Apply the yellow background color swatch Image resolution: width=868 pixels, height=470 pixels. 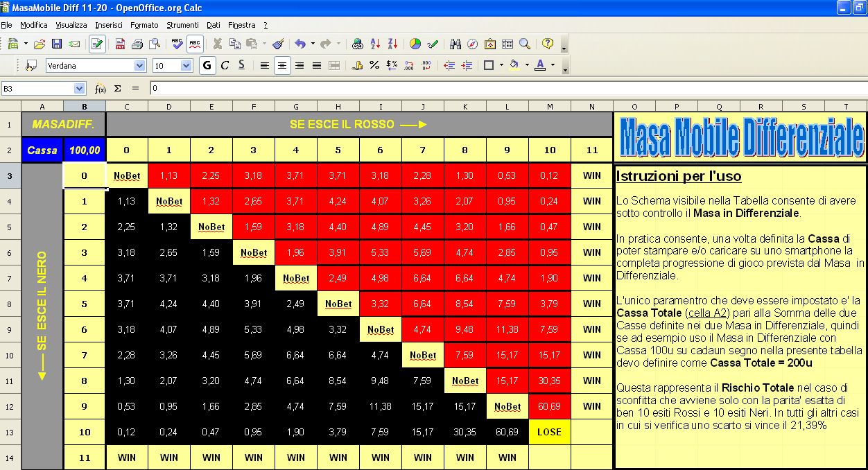click(x=514, y=65)
